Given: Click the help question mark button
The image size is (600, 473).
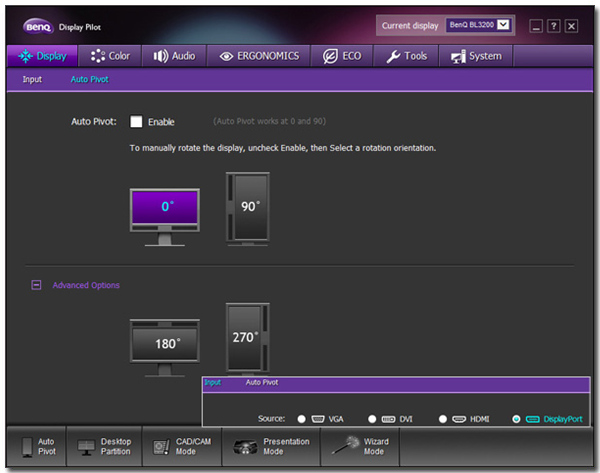Looking at the screenshot, I should pos(553,26).
